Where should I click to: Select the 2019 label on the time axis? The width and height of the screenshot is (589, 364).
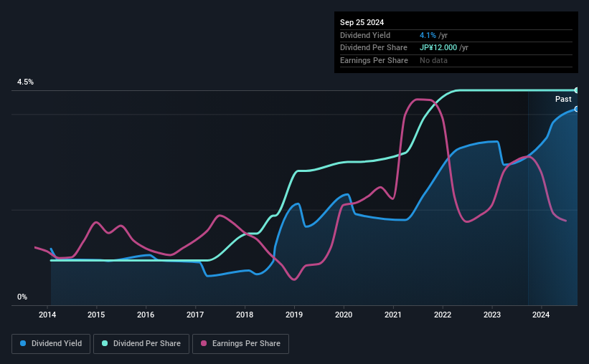click(294, 315)
